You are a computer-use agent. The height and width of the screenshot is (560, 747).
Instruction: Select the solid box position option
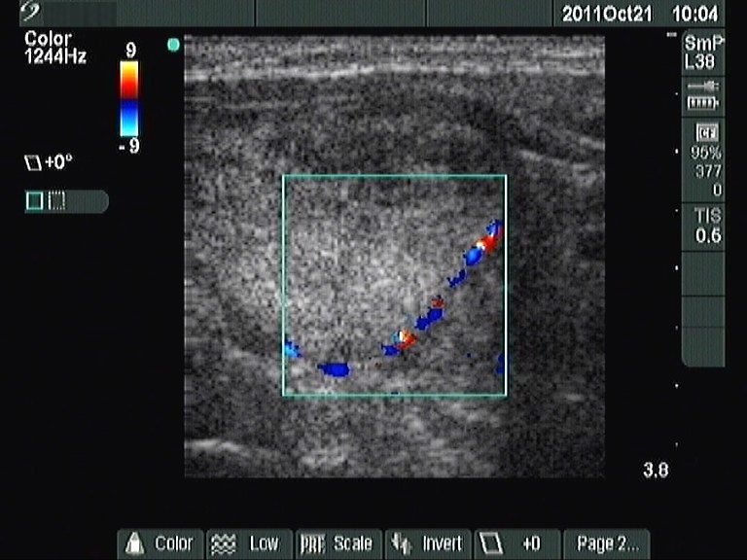35,200
